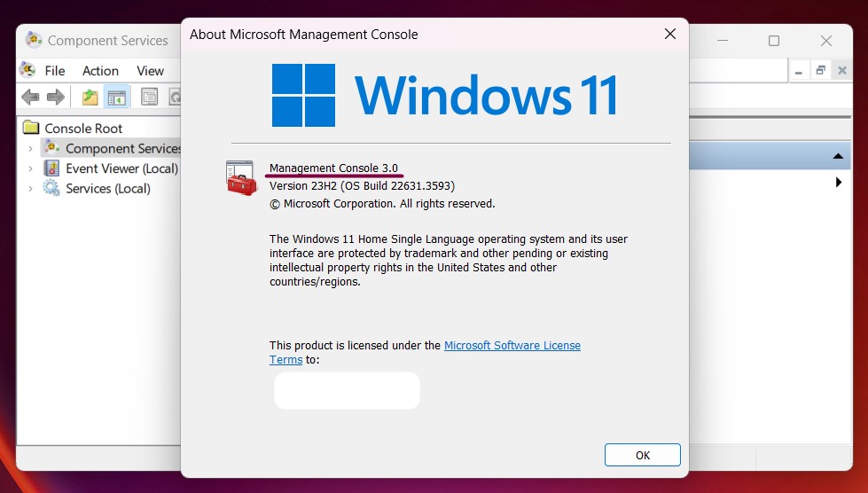This screenshot has height=493, width=868.
Task: Select the Services (Local) label
Action: [x=108, y=189]
